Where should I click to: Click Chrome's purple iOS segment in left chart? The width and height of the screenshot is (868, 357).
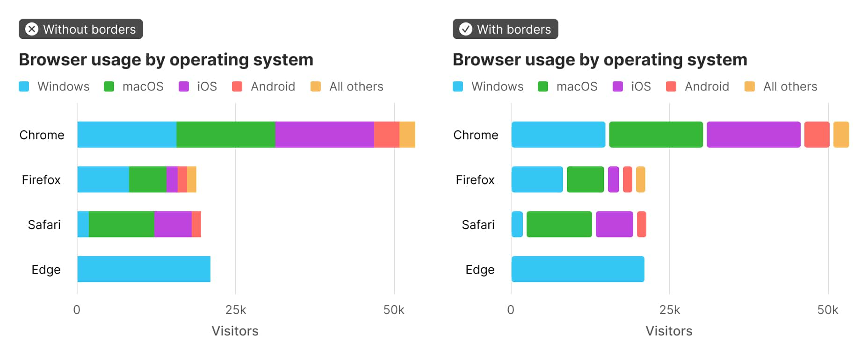coord(325,135)
